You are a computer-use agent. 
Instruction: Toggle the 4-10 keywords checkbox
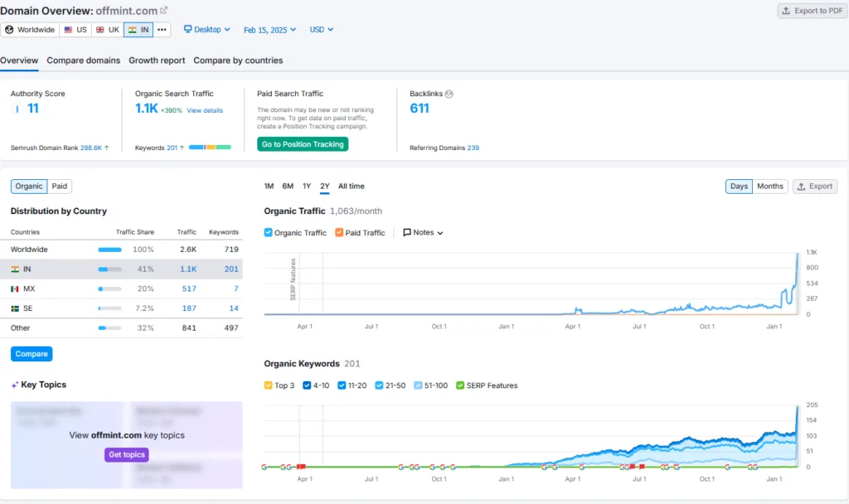tap(307, 385)
